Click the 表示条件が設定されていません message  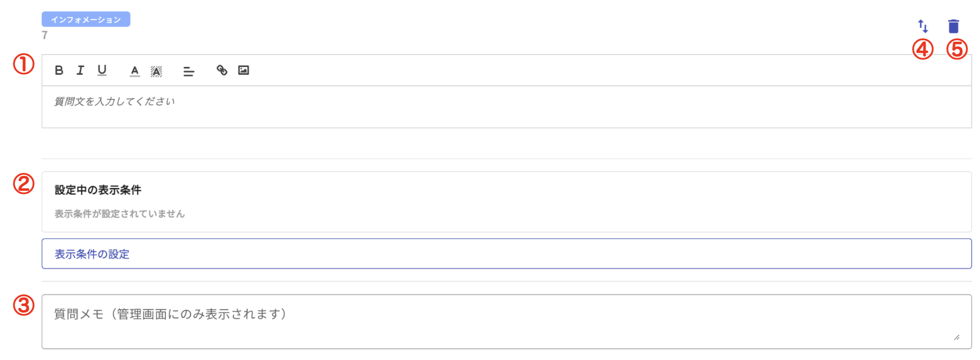120,214
